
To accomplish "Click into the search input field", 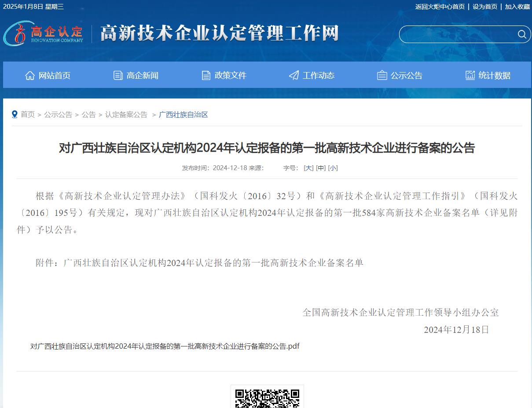I will pos(458,34).
